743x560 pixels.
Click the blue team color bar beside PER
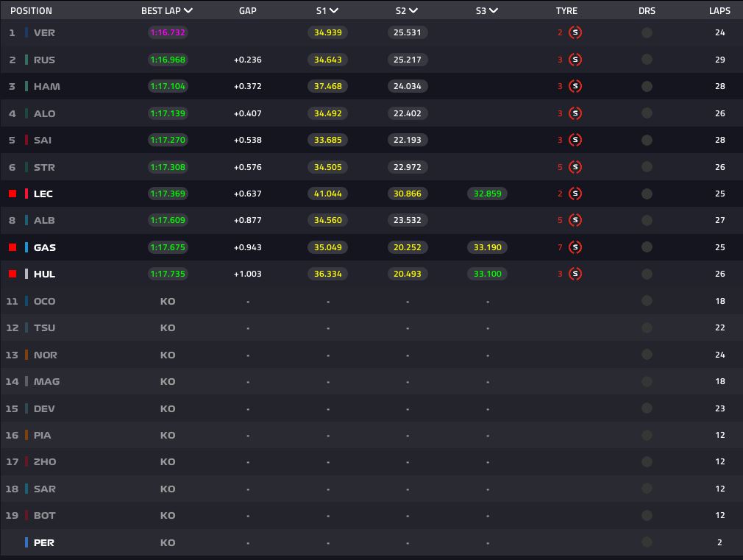coord(26,542)
